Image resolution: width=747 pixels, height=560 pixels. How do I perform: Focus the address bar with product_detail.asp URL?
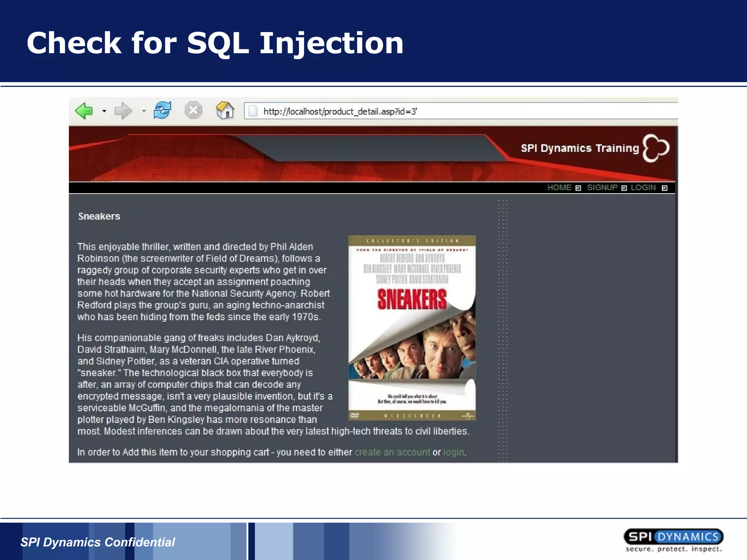[461, 111]
